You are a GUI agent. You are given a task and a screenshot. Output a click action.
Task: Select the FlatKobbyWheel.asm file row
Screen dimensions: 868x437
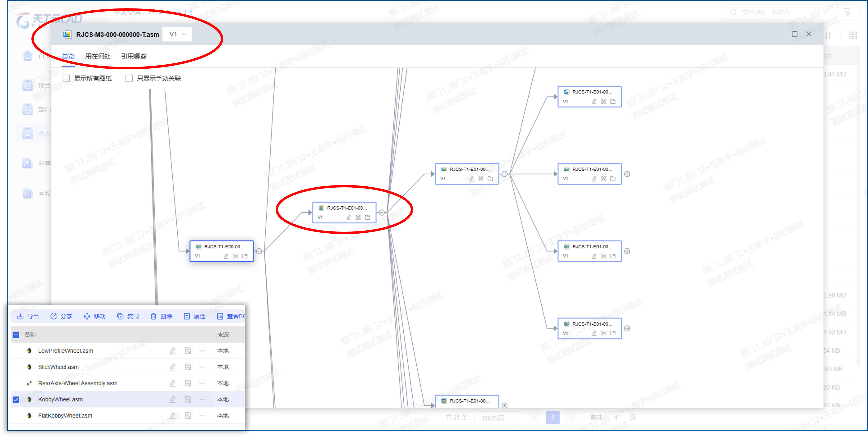[x=65, y=416]
